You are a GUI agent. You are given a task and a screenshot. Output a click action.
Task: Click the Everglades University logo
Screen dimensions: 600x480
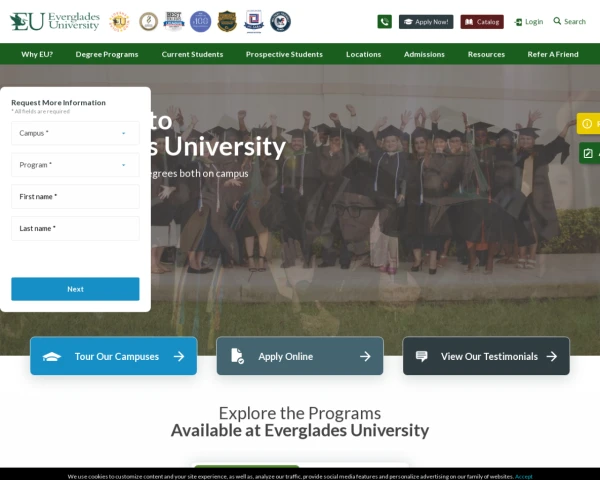tap(55, 21)
